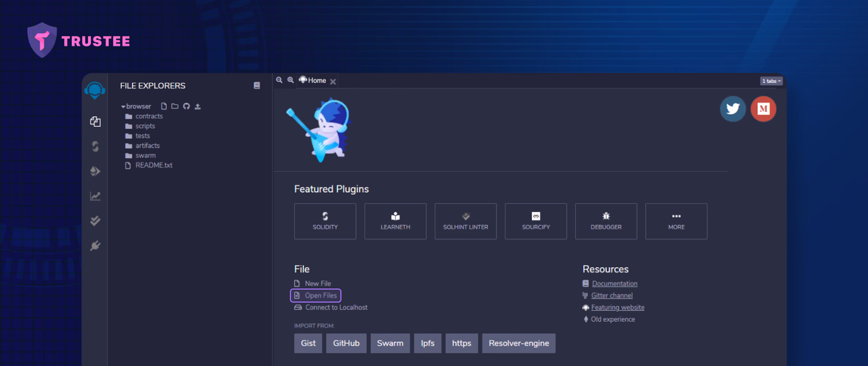Open File Explorers documentation book icon
Viewport: 868px width, 366px height.
(x=257, y=86)
